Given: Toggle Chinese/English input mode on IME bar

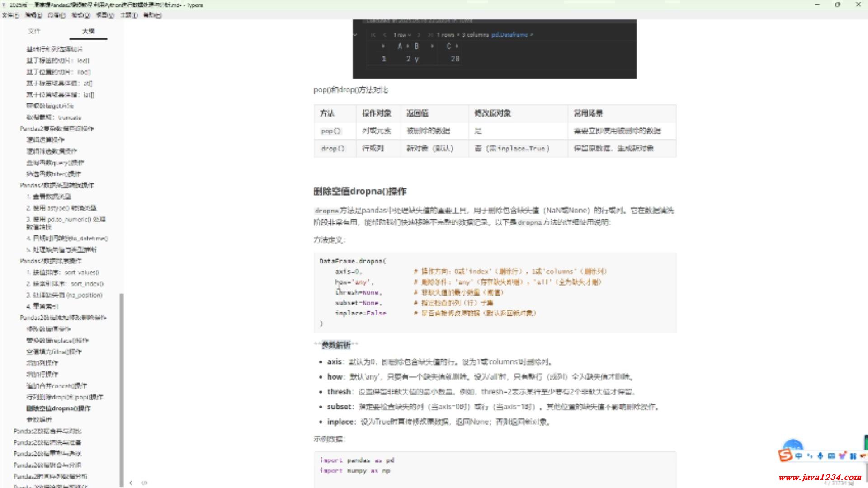Looking at the screenshot, I should pos(798,456).
